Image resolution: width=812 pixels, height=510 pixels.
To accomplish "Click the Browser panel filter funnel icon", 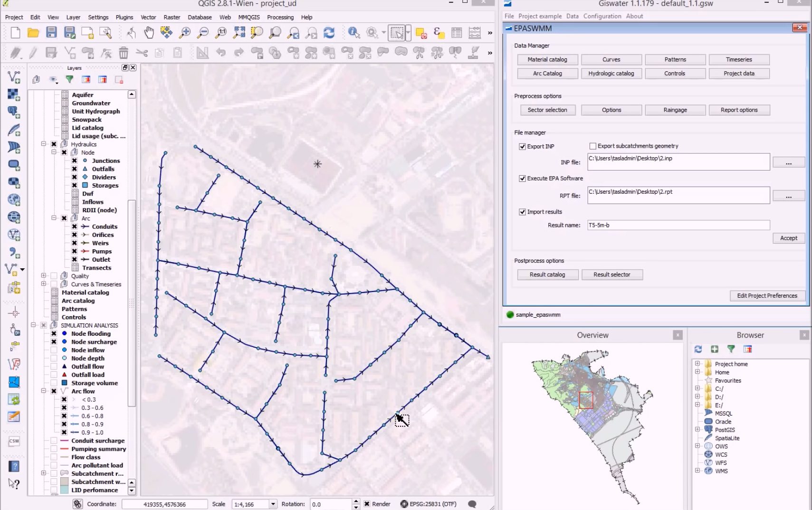I will [731, 349].
